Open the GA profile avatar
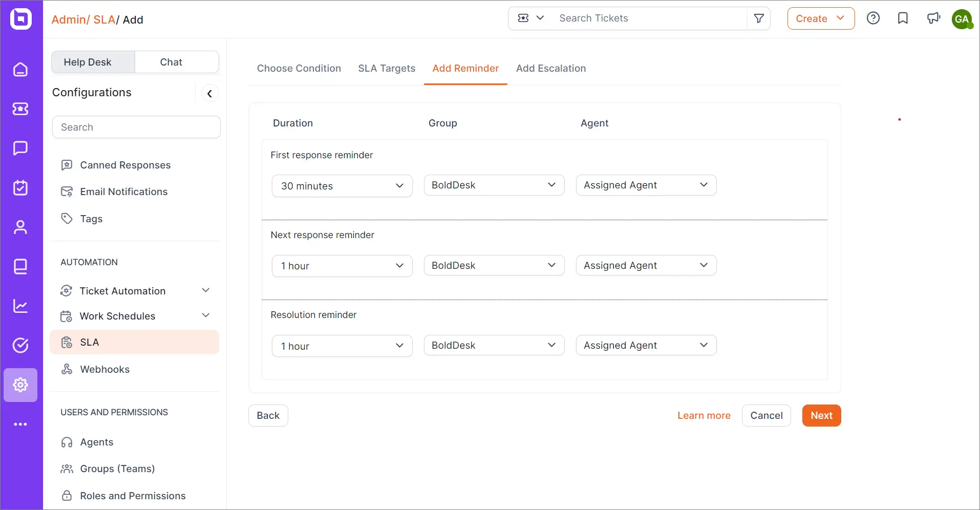The image size is (980, 510). [963, 19]
